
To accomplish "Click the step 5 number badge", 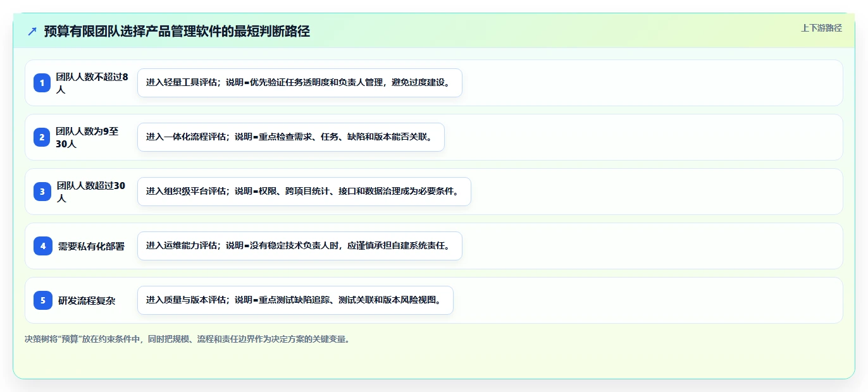I will pos(42,300).
